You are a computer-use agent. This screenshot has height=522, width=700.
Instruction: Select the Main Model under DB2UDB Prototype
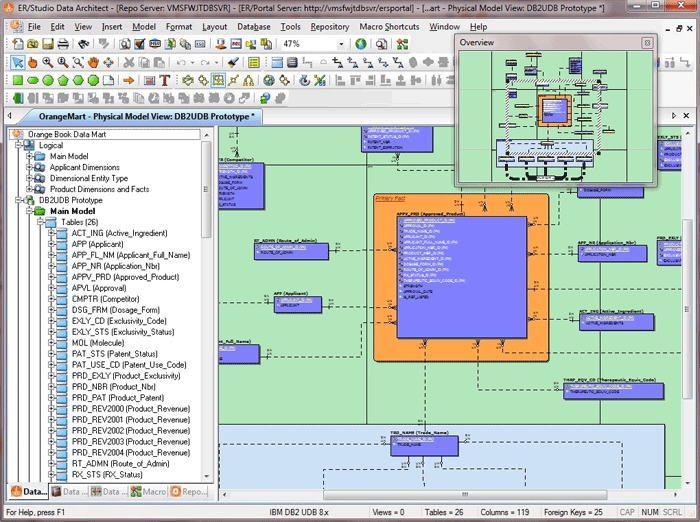tap(72, 211)
